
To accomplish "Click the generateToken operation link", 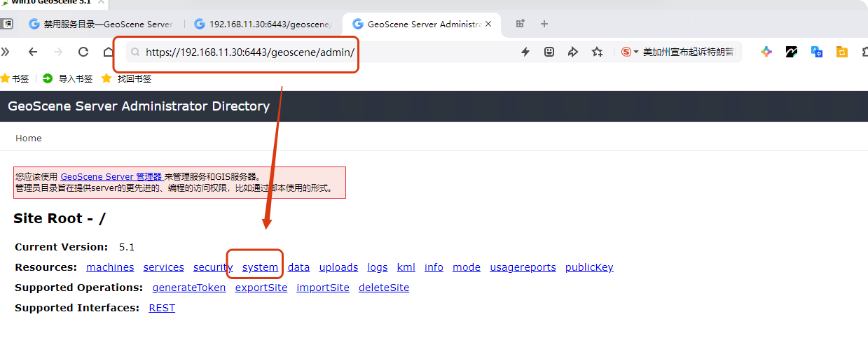I will [x=189, y=288].
